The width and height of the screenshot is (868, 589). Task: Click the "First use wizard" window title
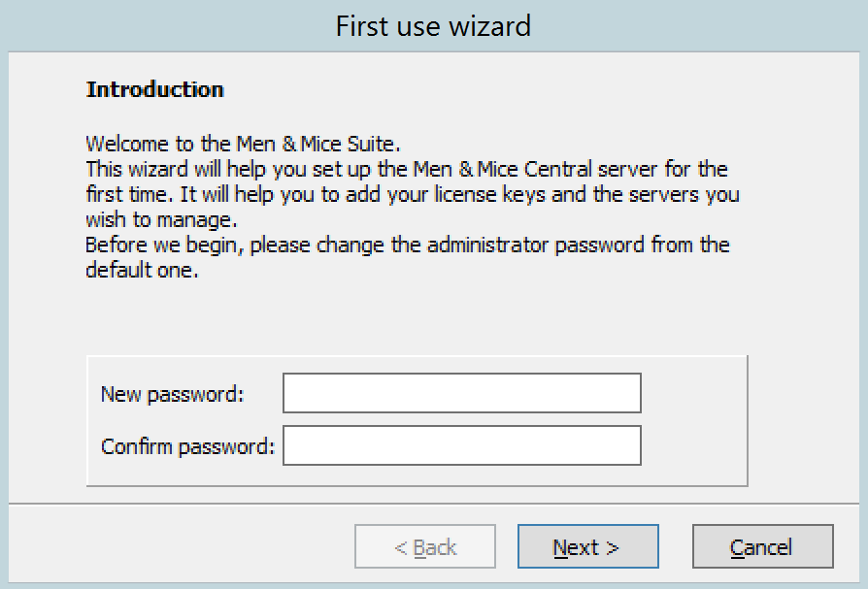[433, 25]
